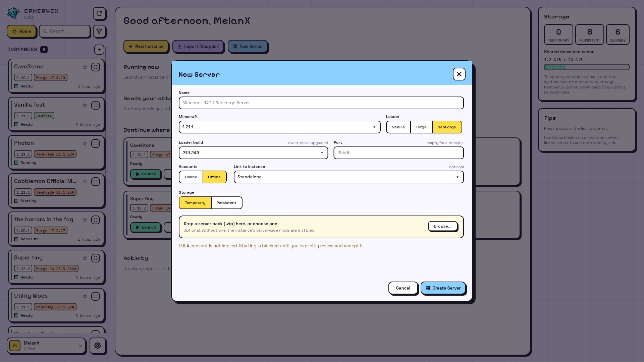Click the SERVERS storage counter tile
644x362 pixels.
pyautogui.click(x=618, y=35)
